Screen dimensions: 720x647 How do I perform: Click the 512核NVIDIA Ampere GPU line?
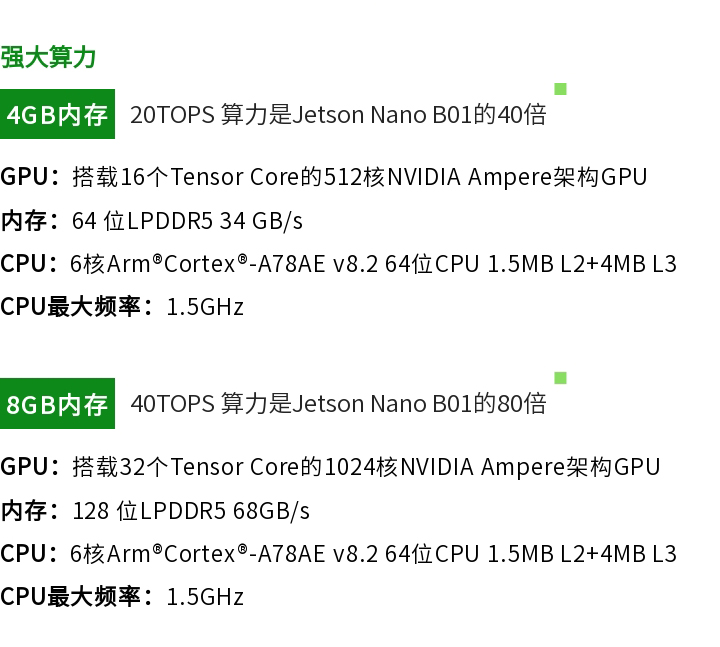324,177
